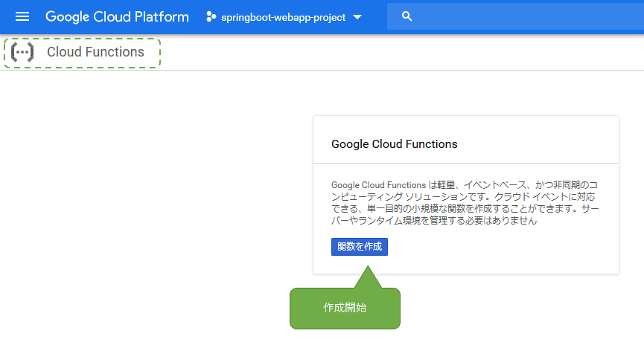Screen dimensions: 644x342
Task: Select the Cloud Functions page title
Action: tap(95, 52)
